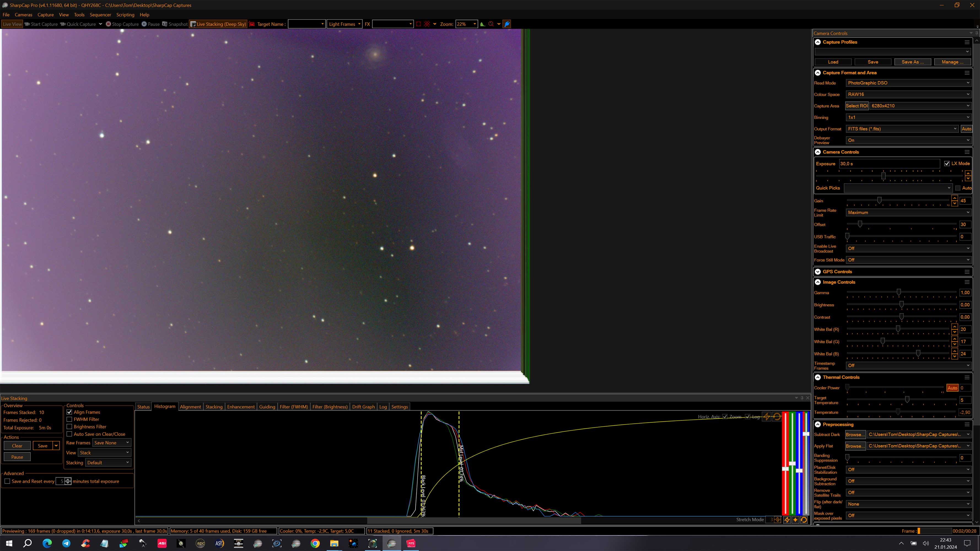Switch to the Filter (FWHM) tab
This screenshot has width=980, height=551.
click(x=294, y=407)
